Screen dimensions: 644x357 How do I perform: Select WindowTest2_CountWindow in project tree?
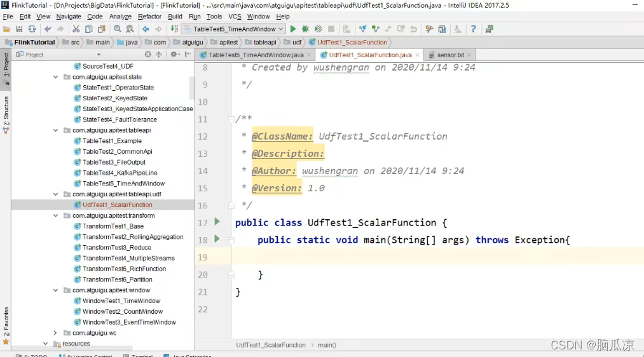pyautogui.click(x=123, y=312)
